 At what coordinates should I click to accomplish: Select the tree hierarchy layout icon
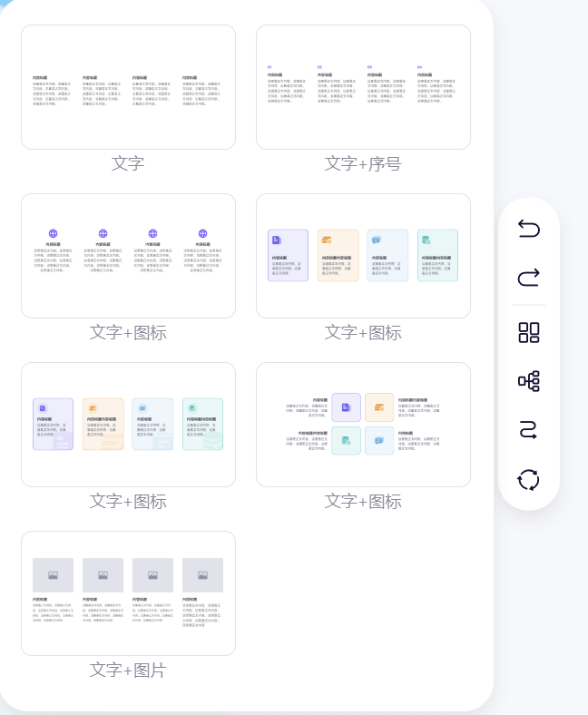point(529,381)
